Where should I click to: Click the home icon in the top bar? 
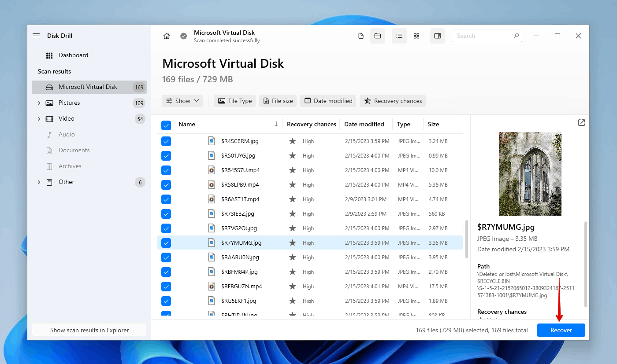(167, 36)
